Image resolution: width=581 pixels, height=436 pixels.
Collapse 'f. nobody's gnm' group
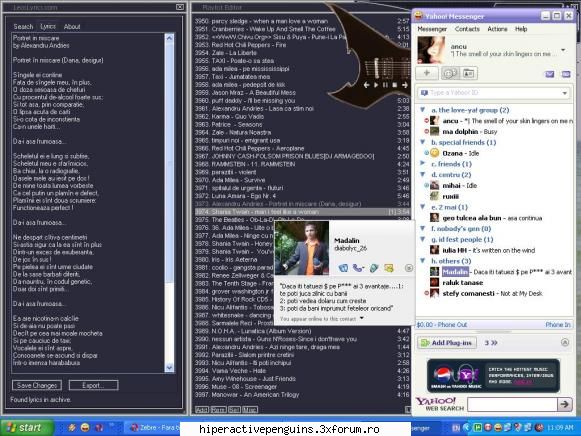(x=422, y=228)
